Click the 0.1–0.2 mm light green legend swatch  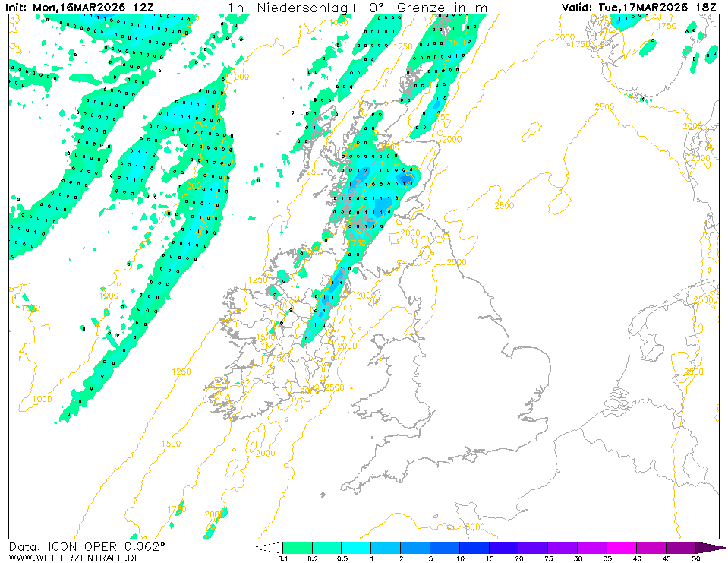(297, 547)
